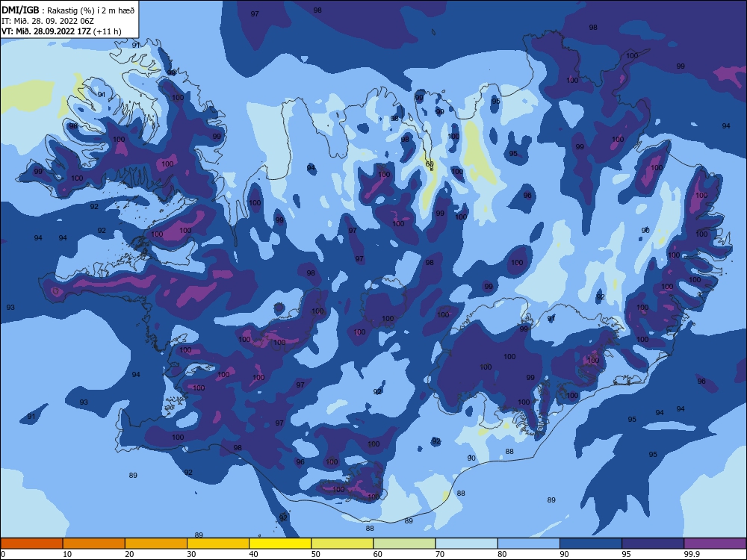747x560 pixels.
Task: Click the legend scale label "99.9"
Action: coord(692,554)
